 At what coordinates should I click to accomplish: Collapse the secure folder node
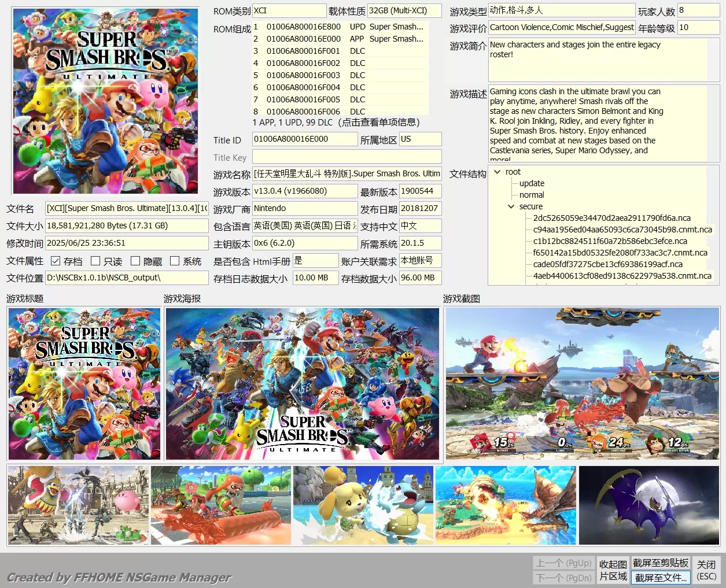(x=511, y=206)
